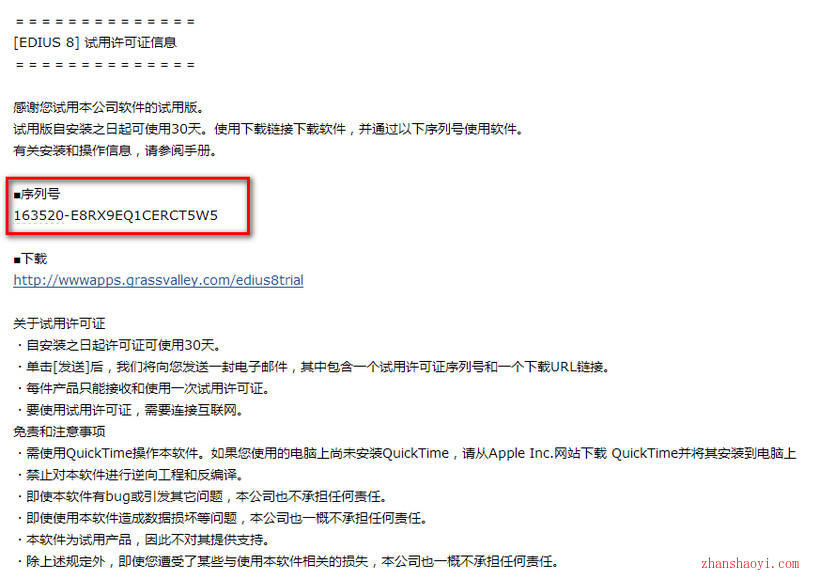Click the 免责和注意事项 heading
820x580 pixels.
point(59,431)
